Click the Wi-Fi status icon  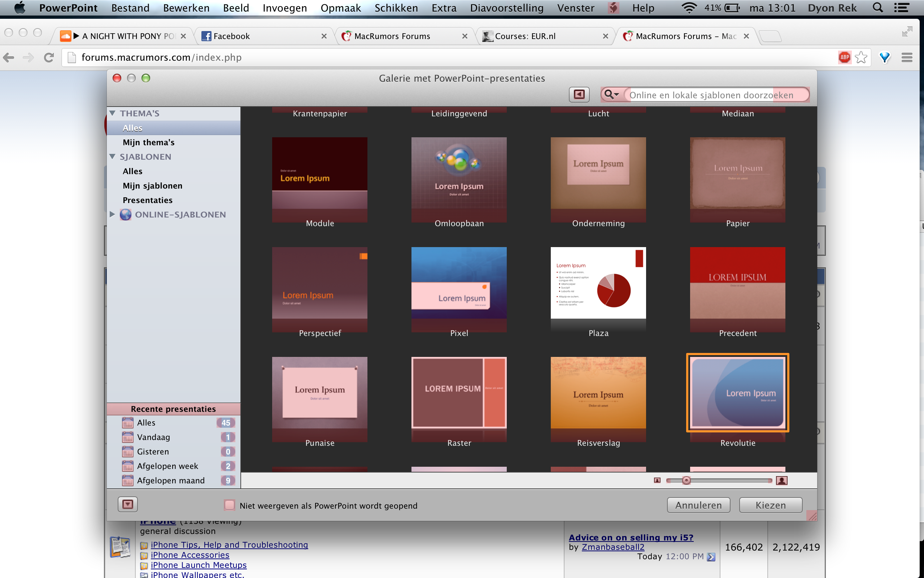point(689,8)
